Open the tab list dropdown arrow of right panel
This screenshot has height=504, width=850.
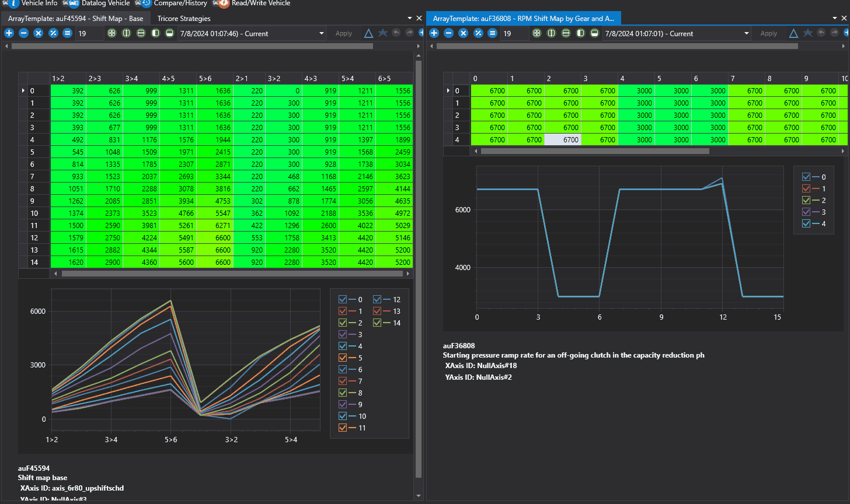835,18
